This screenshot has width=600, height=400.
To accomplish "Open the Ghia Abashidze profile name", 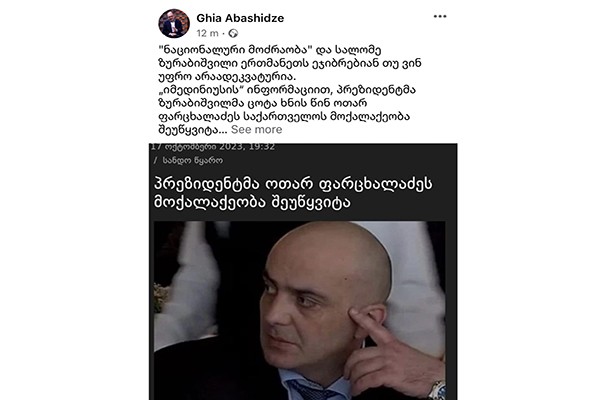I will click(240, 18).
